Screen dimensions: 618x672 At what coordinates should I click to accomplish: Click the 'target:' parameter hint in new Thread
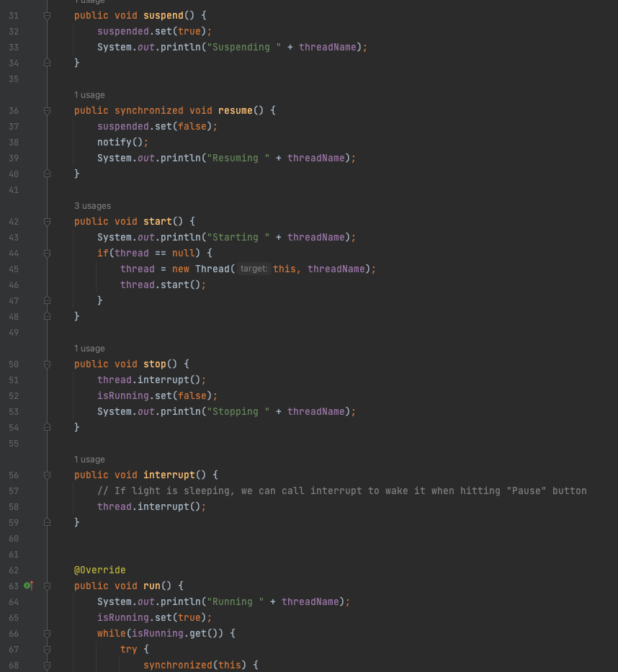(254, 269)
